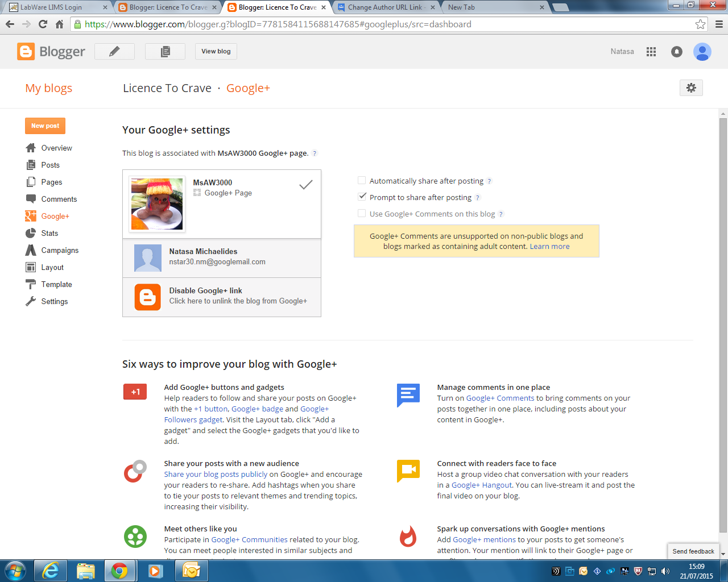Open Windows Explorer folder in taskbar

(x=85, y=571)
